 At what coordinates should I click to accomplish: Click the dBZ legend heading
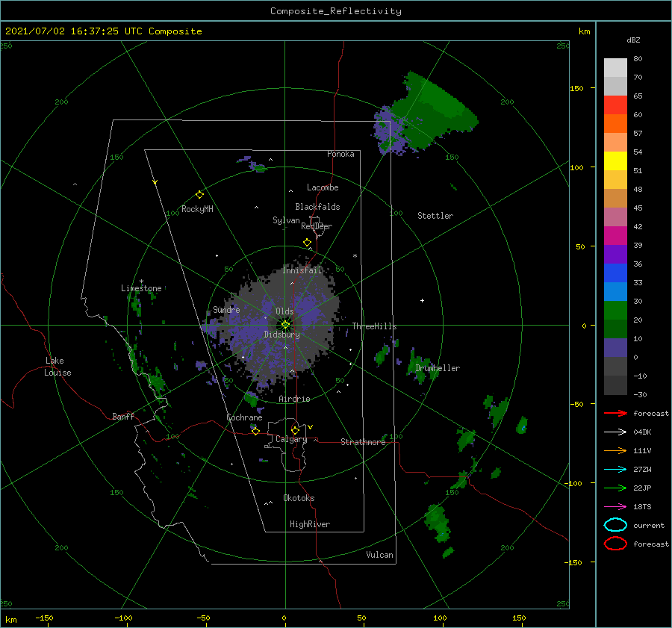[633, 40]
